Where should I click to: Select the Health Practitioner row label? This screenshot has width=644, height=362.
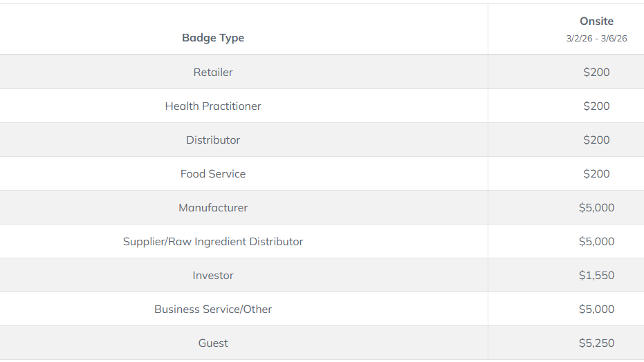click(x=213, y=106)
